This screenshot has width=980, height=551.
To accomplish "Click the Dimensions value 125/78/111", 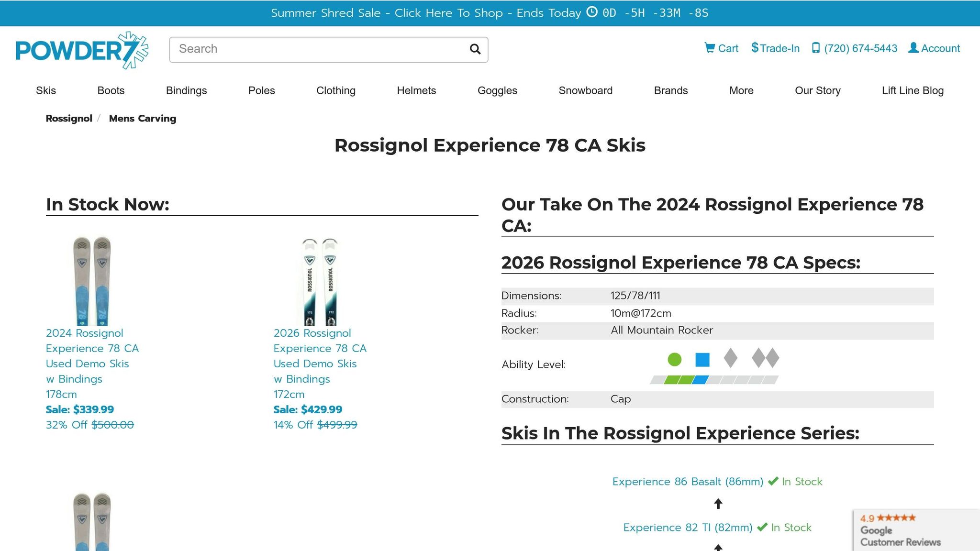I will [635, 296].
